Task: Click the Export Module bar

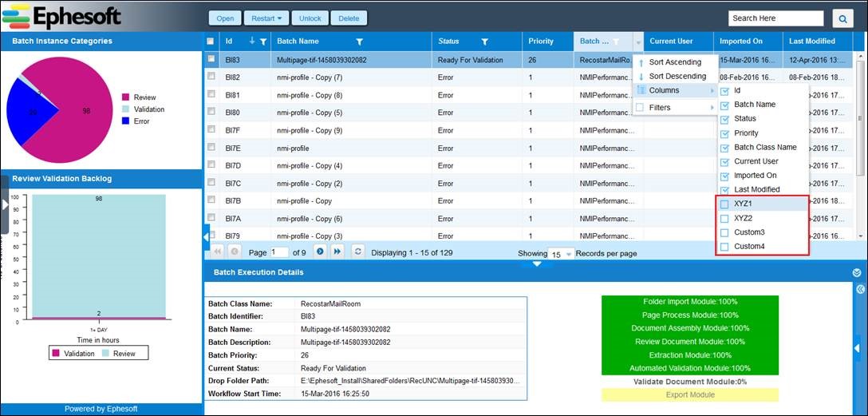Action: (690, 395)
